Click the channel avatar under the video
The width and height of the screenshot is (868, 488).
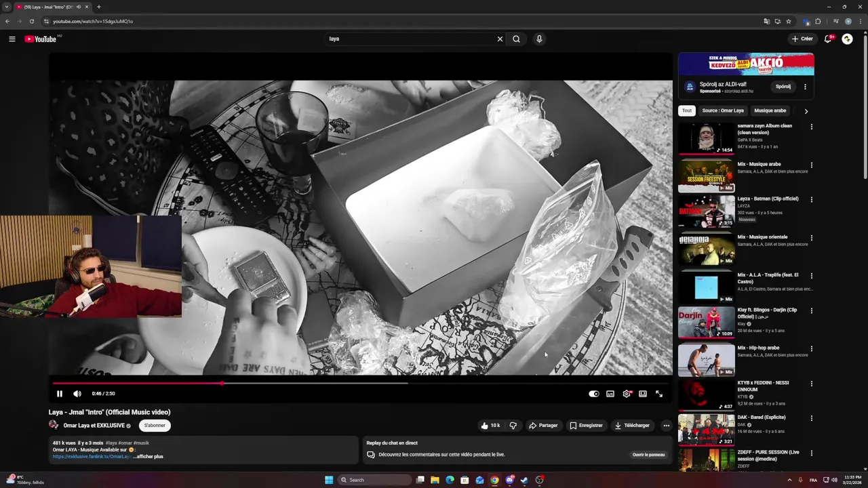(x=54, y=425)
